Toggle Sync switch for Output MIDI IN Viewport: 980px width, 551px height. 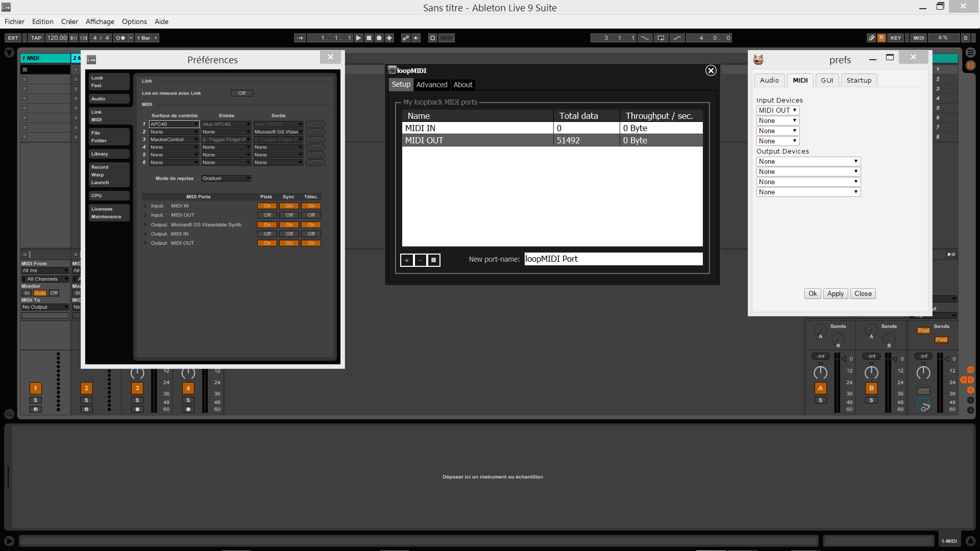289,234
